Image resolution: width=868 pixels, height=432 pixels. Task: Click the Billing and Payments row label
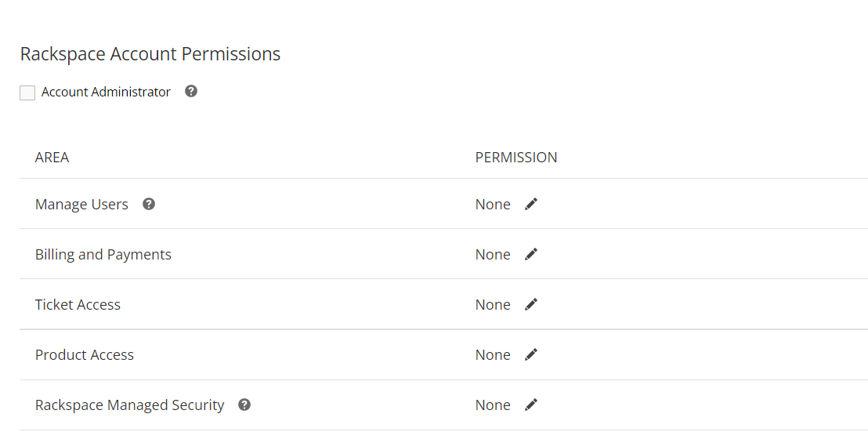[103, 254]
